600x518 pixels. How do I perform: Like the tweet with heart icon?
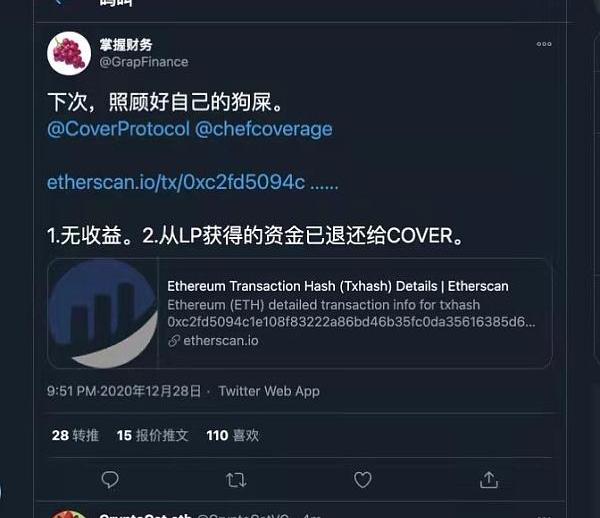[x=362, y=479]
